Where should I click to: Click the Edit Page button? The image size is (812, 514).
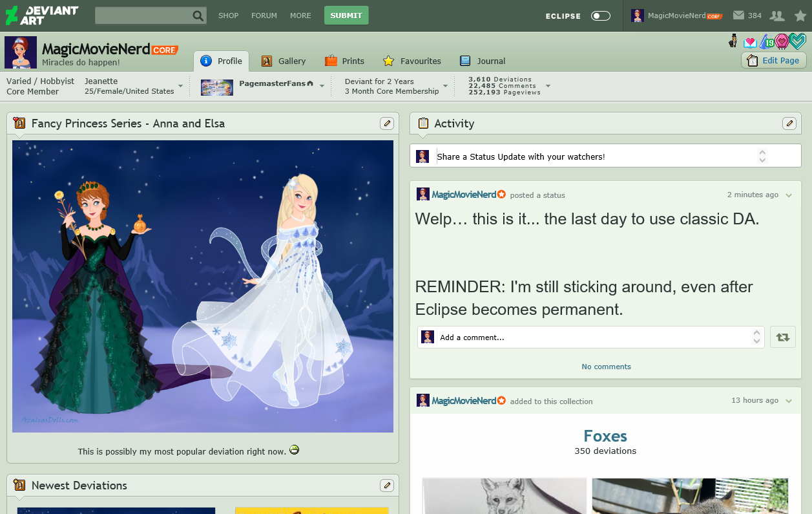click(774, 60)
